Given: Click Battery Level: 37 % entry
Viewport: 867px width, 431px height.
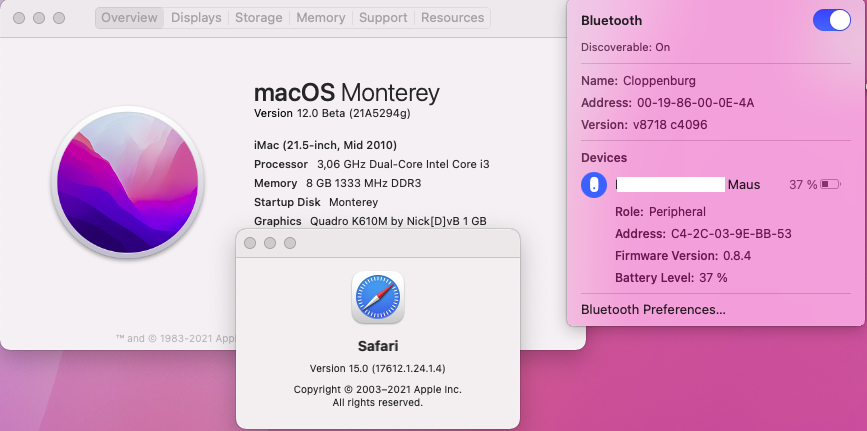Looking at the screenshot, I should 671,278.
